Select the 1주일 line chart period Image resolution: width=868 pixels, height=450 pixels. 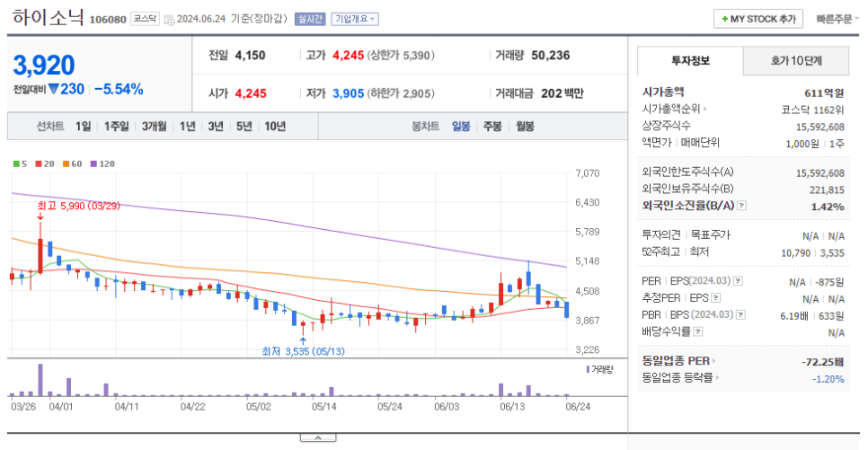coord(116,127)
